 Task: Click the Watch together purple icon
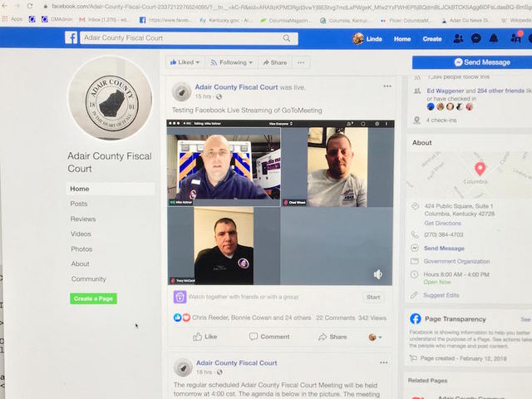180,297
